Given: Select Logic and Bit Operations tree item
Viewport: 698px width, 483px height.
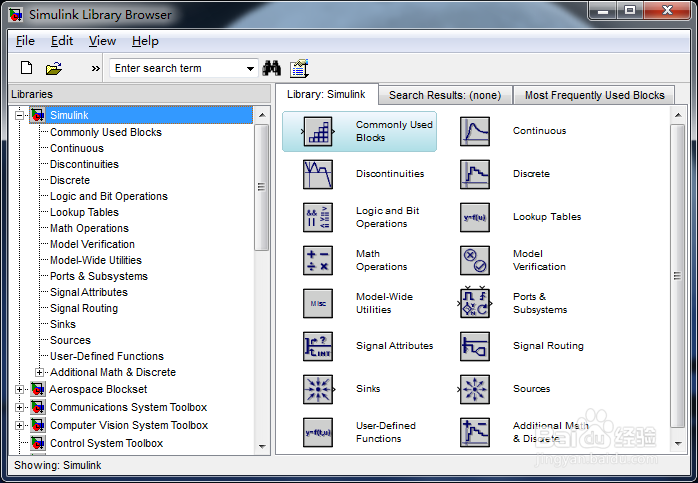Looking at the screenshot, I should (x=109, y=196).
